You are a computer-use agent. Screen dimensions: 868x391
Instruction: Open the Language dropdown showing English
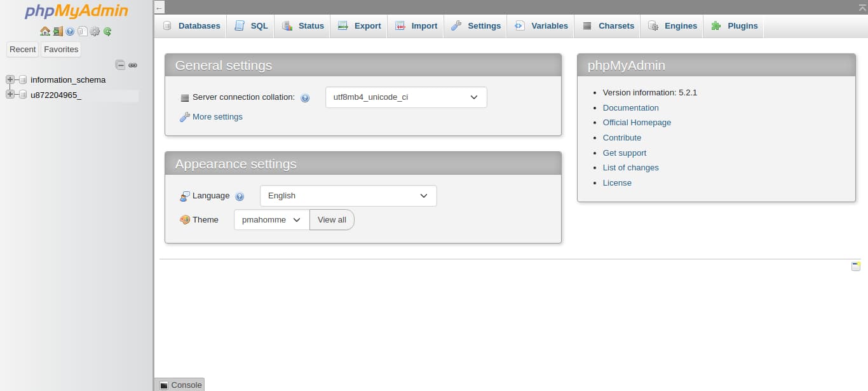(x=348, y=196)
